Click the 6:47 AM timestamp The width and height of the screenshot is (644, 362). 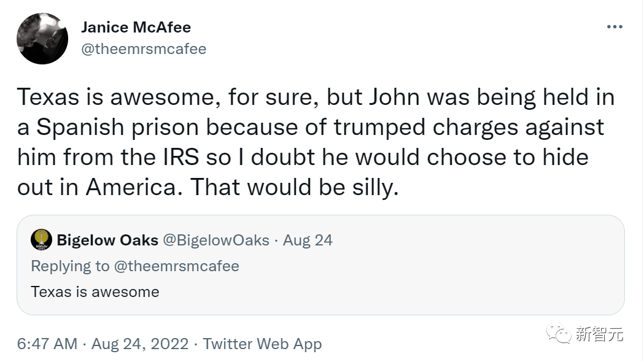47,344
